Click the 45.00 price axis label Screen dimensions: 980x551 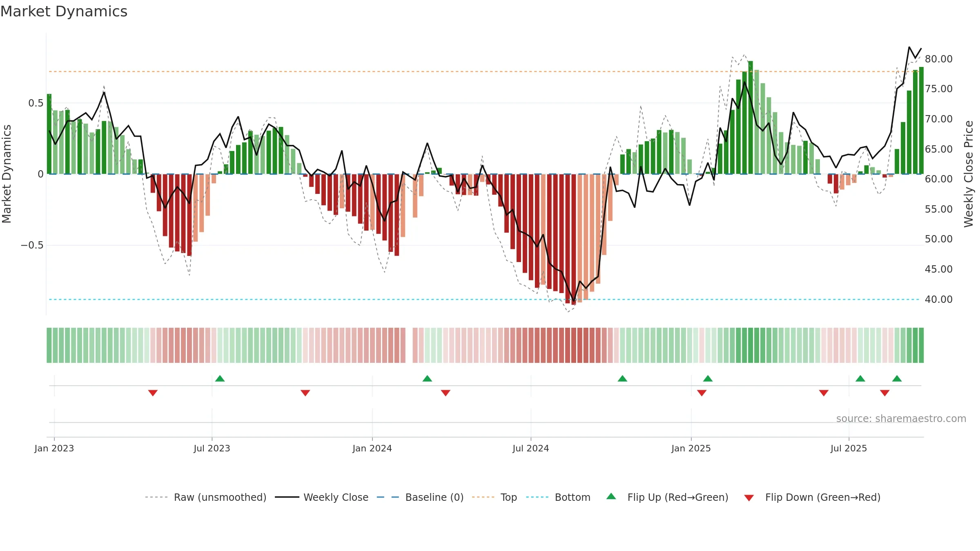tap(939, 269)
